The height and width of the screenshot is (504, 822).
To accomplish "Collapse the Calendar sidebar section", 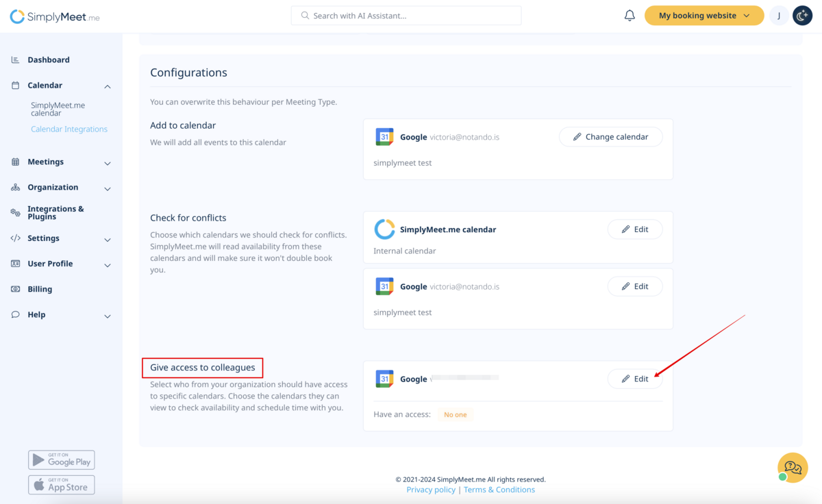I will pos(108,86).
